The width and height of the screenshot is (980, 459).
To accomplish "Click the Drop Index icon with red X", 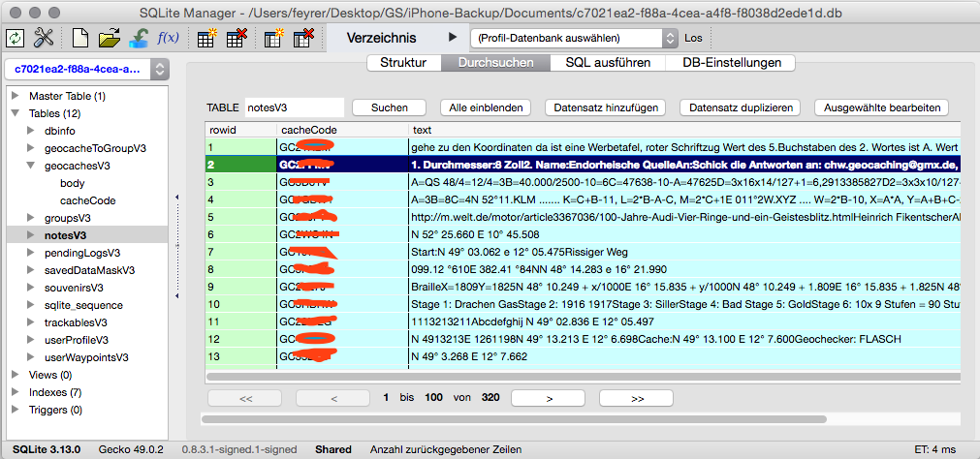I will 303,38.
